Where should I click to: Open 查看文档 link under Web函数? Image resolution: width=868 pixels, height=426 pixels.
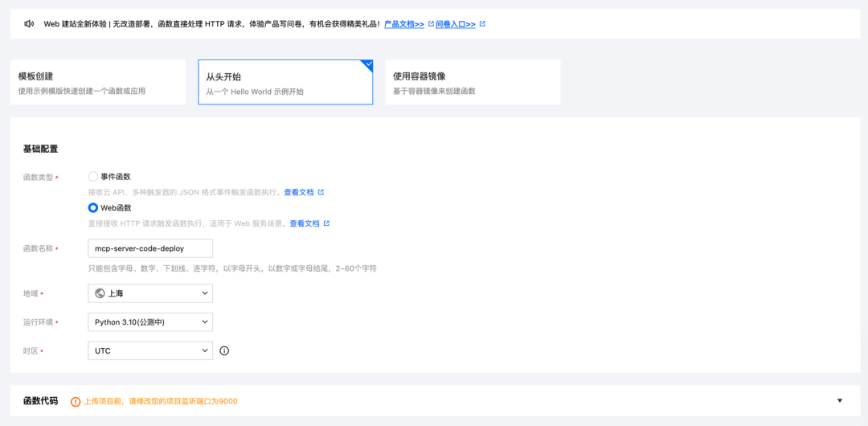pos(305,223)
